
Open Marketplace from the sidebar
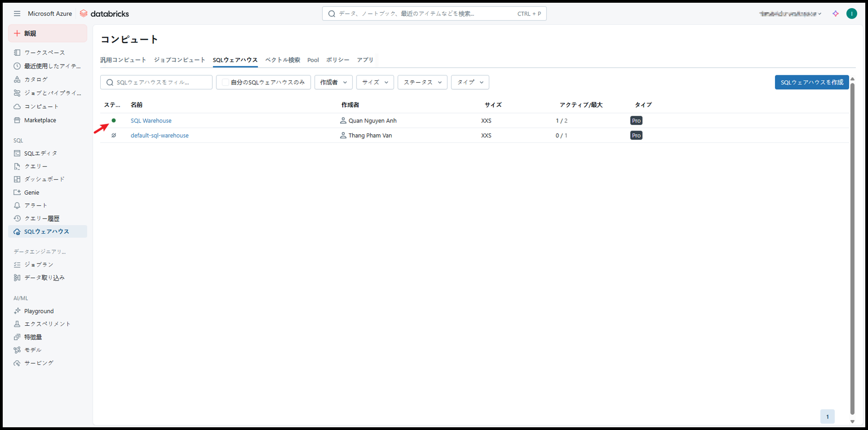coord(40,120)
